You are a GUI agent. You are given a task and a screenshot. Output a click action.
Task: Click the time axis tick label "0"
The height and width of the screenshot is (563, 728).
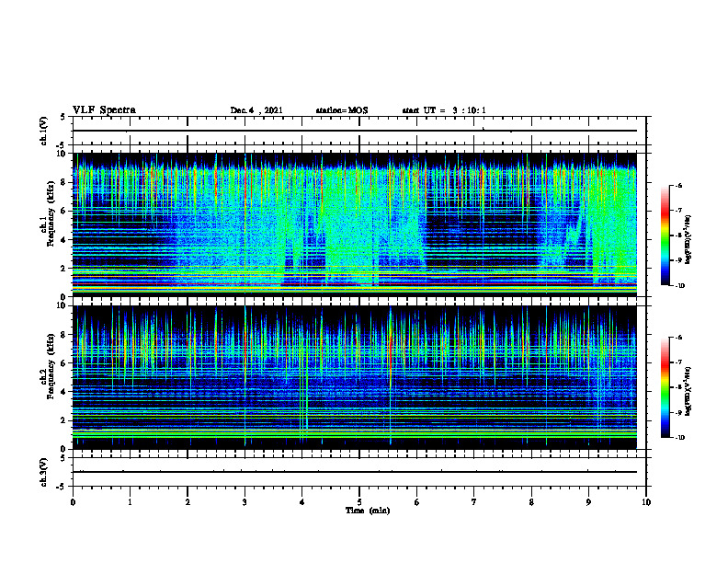pos(73,502)
